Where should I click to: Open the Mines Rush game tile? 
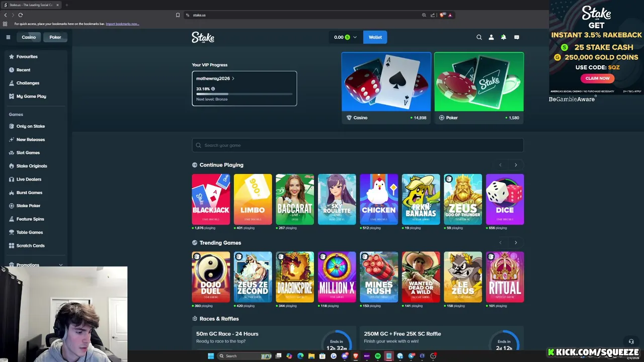pos(379,277)
